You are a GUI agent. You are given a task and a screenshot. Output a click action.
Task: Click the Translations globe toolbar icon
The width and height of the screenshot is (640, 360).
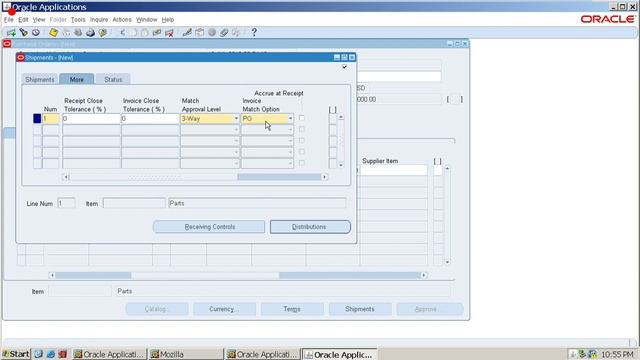point(211,33)
